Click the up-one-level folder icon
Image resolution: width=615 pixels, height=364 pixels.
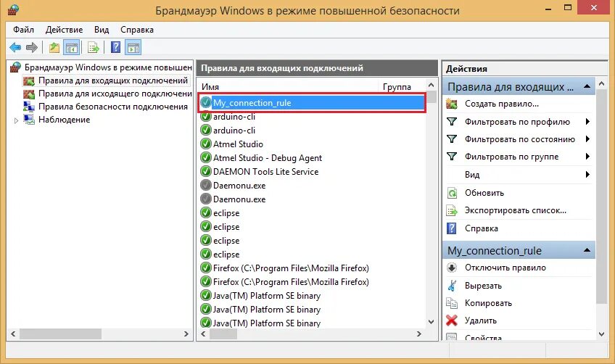tap(54, 48)
